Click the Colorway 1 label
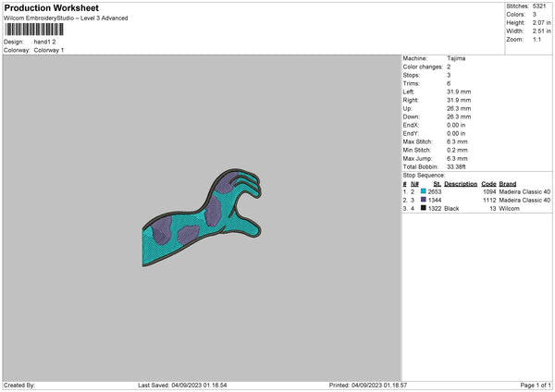The image size is (555, 392). [x=49, y=50]
